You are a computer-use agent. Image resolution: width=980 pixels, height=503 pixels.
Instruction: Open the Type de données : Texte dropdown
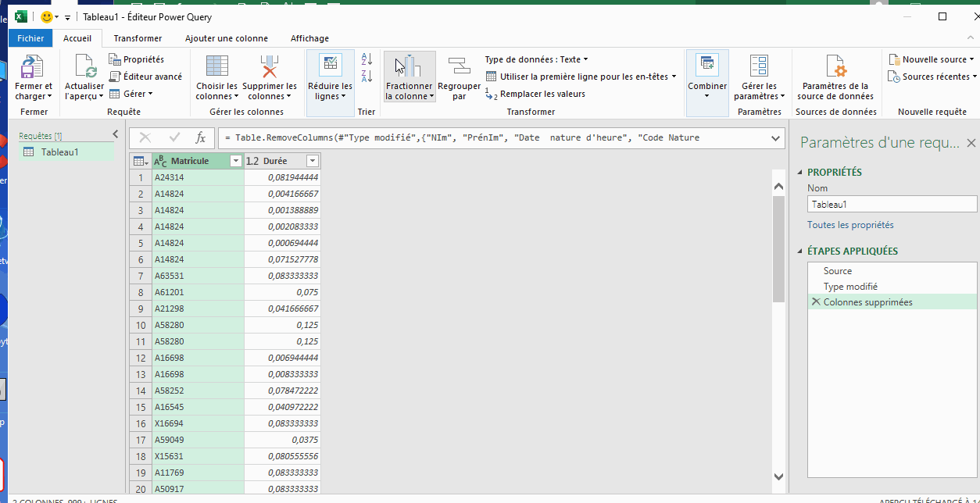click(536, 59)
